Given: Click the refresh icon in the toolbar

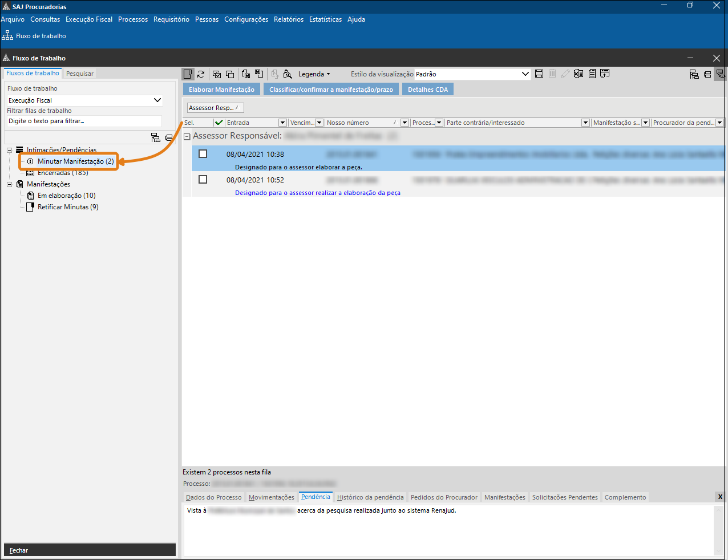Looking at the screenshot, I should (201, 74).
